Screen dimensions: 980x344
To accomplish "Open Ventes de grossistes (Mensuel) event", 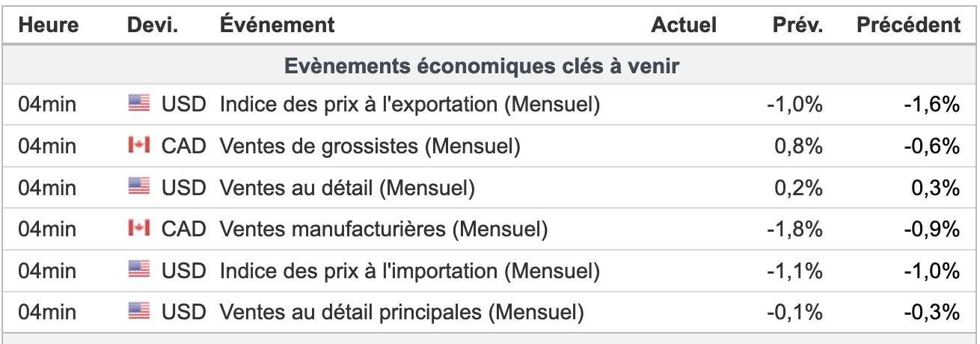I will pos(370,146).
